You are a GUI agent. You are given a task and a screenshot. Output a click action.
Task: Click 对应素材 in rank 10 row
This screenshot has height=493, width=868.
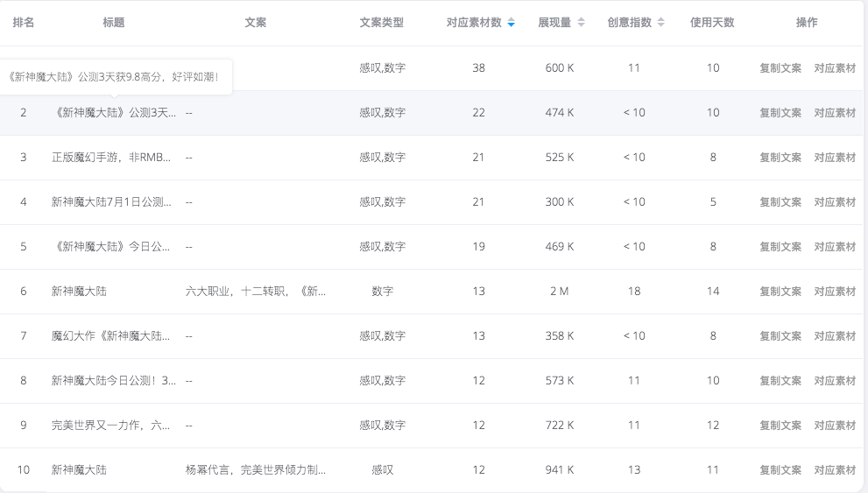click(x=835, y=469)
